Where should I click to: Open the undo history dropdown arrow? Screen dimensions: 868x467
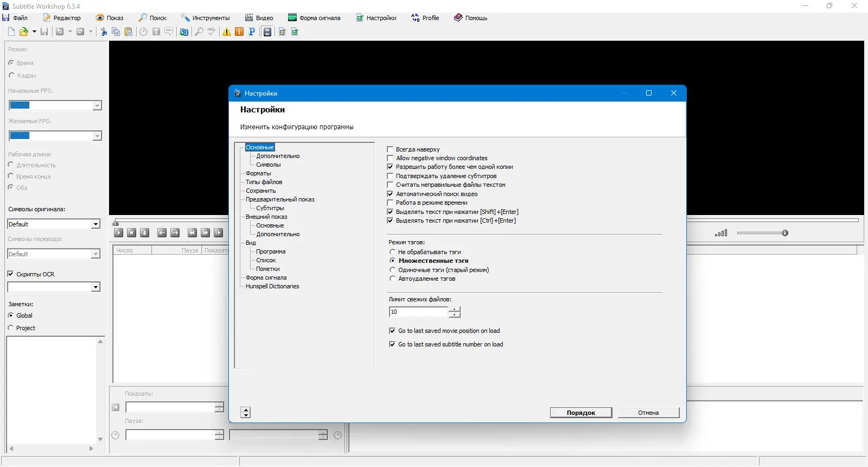[x=70, y=31]
